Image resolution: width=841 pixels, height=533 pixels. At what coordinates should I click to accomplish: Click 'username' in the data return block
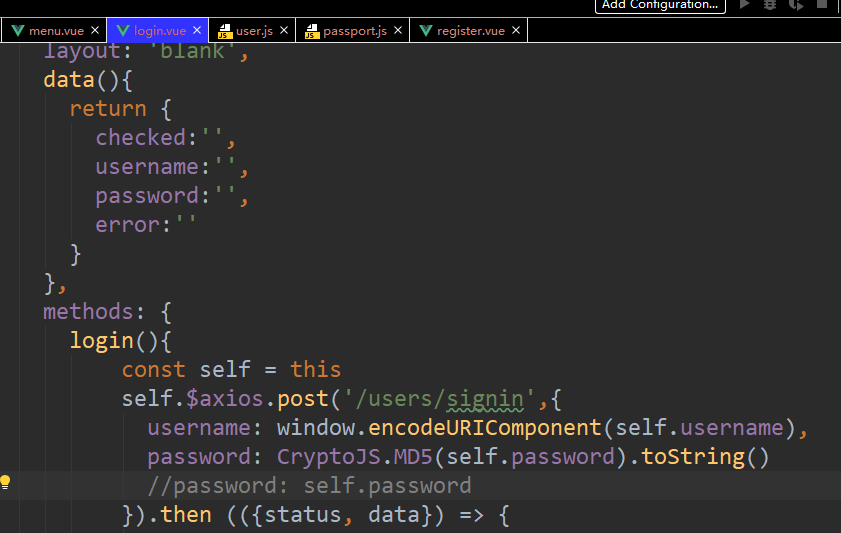click(147, 167)
